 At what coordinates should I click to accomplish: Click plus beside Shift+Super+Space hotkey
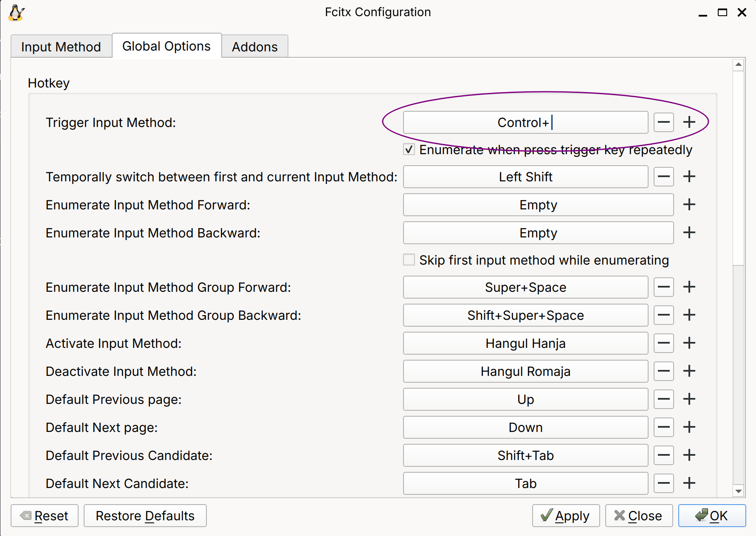coord(689,315)
